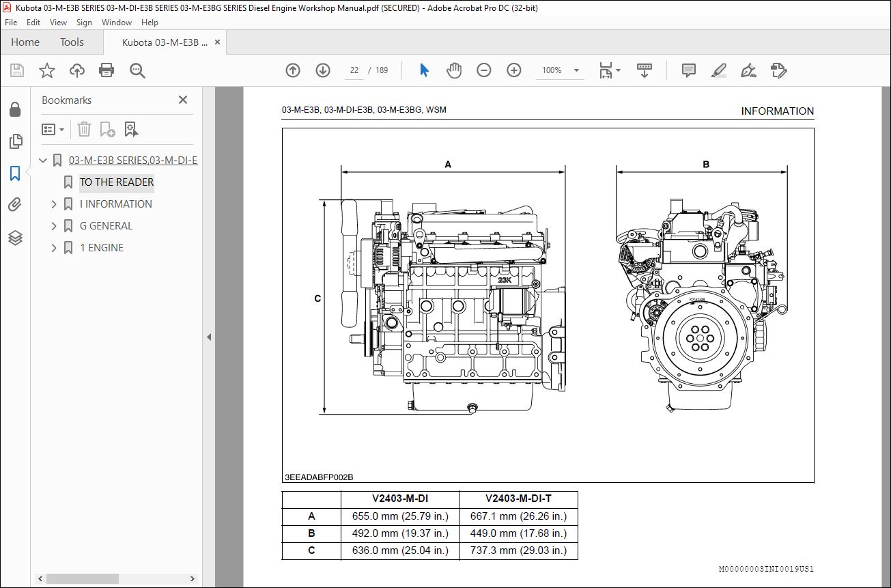This screenshot has height=588, width=891.
Task: Expand the G GENERAL bookmark
Action: point(54,226)
